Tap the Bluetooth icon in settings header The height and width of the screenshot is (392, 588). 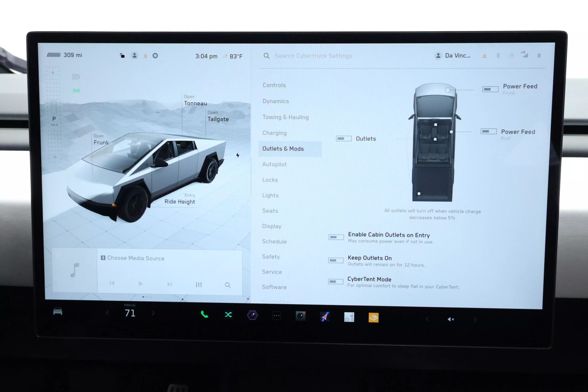498,56
